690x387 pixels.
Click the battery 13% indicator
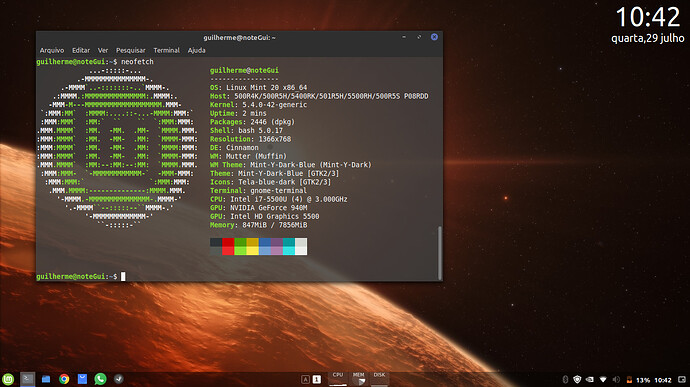click(638, 380)
